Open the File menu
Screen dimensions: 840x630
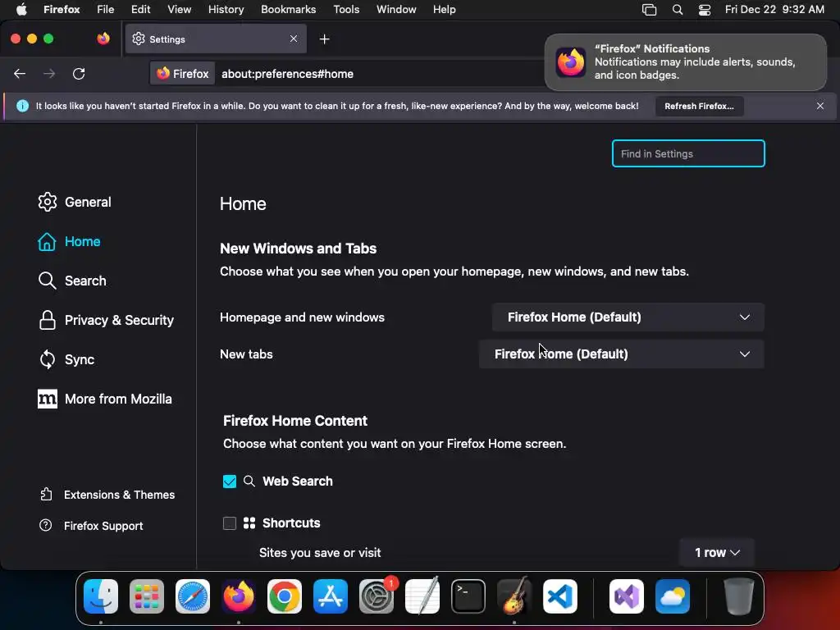106,10
